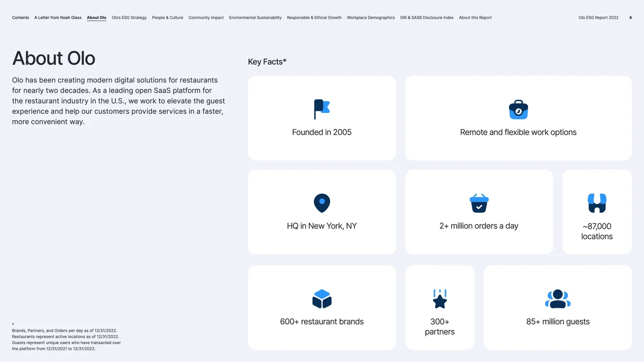Click the intro paragraph about Olo
Image resolution: width=644 pixels, height=362 pixels.
click(x=119, y=101)
